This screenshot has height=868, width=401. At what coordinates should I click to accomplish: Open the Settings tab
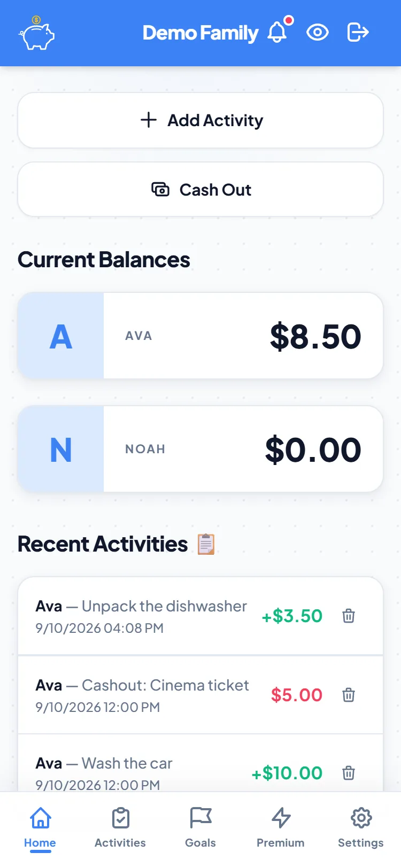point(361,827)
